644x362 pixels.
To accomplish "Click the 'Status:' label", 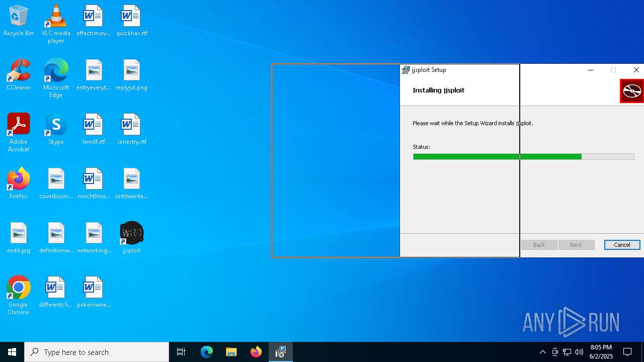I will [421, 147].
